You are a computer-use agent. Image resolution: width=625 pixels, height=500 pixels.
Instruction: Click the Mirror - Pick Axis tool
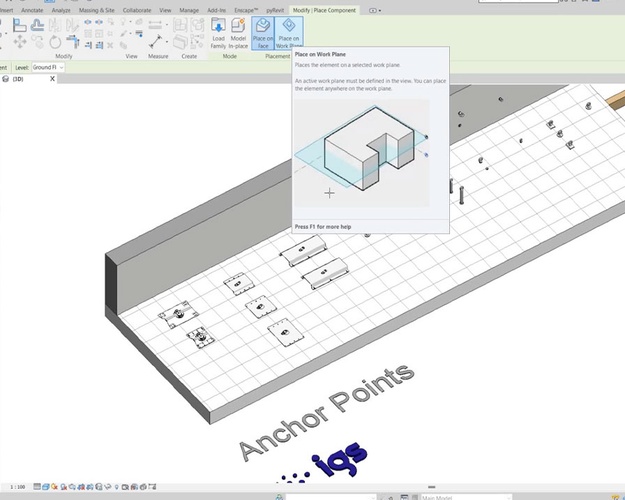coord(55,25)
